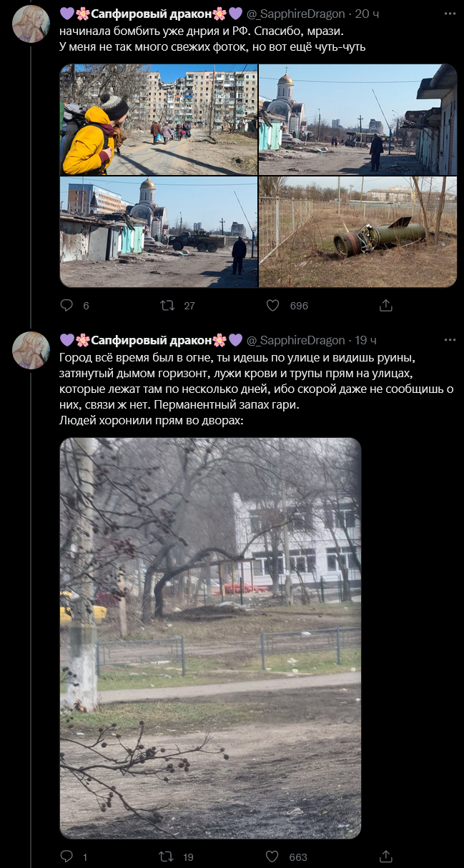Open the first tweet author's avatar
The height and width of the screenshot is (868, 464).
coord(31,24)
